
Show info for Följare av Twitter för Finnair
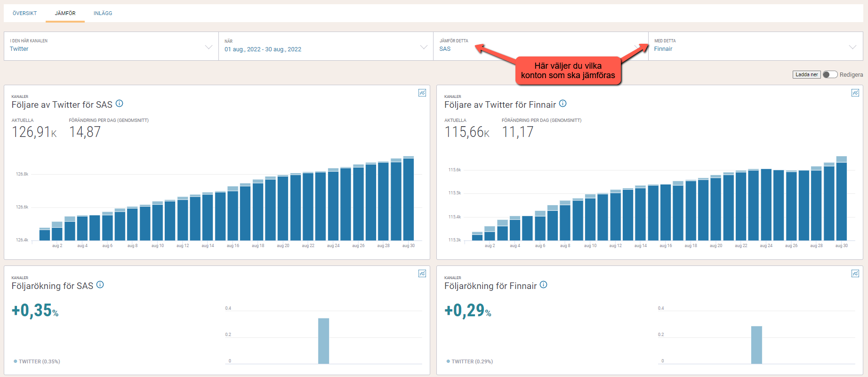[x=563, y=104]
